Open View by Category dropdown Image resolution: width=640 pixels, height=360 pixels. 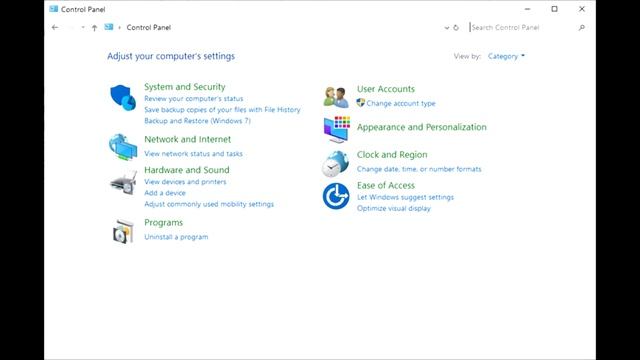[x=506, y=56]
